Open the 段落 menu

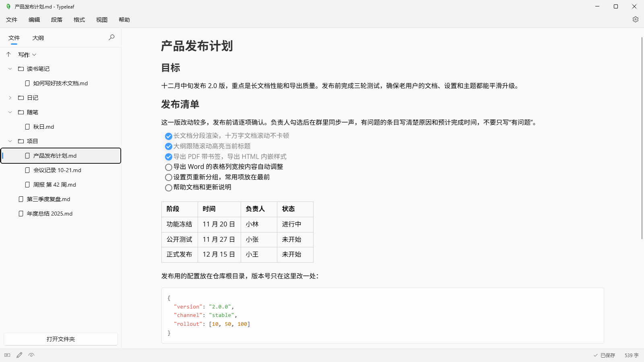(57, 20)
